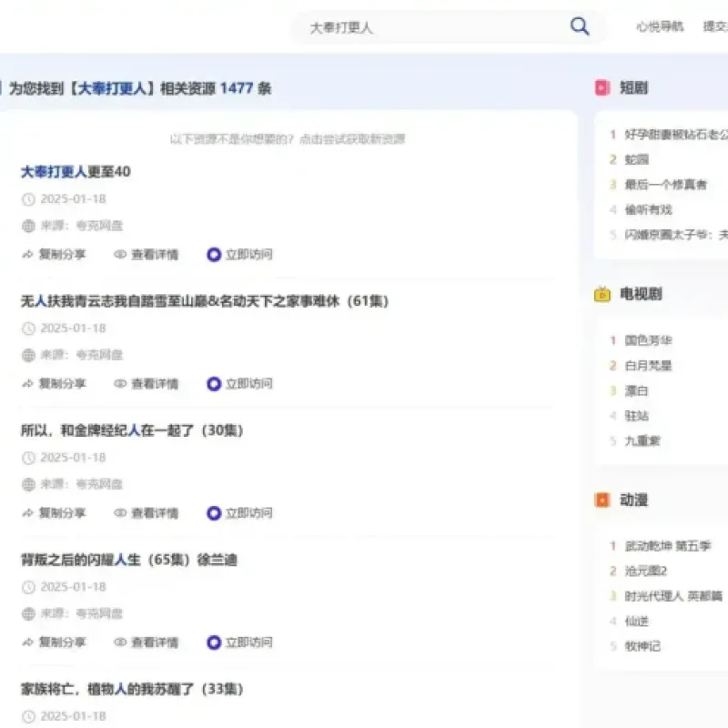The image size is (728, 728).
Task: Open 电视剧 ranking item 国色芳华
Action: 648,340
